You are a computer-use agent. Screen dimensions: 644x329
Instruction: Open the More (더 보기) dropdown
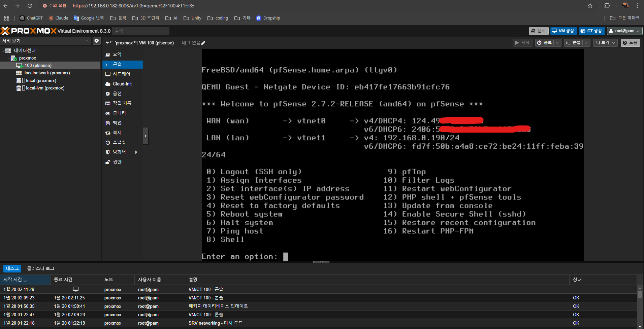(605, 42)
